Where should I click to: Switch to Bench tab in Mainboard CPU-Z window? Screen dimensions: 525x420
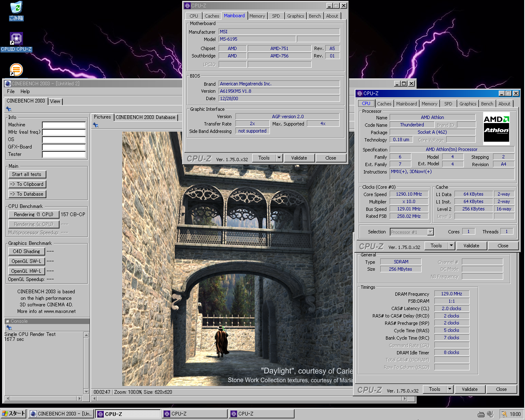point(315,16)
